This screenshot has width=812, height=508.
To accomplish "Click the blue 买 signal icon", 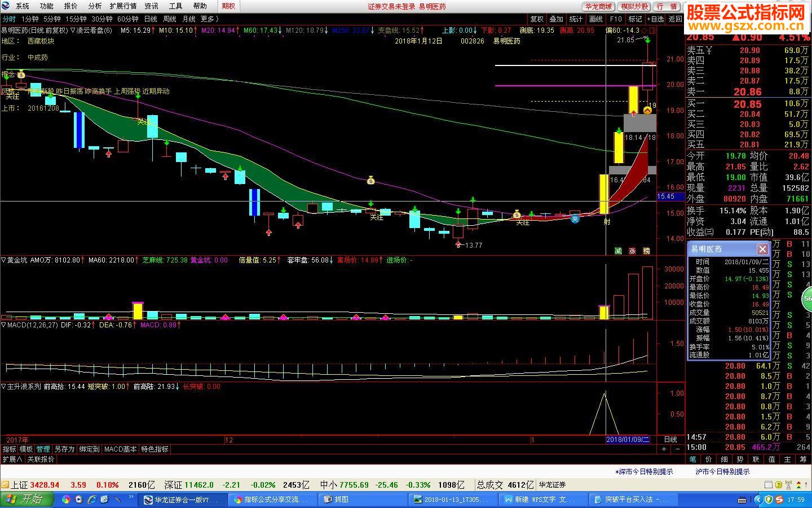I will pyautogui.click(x=575, y=218).
